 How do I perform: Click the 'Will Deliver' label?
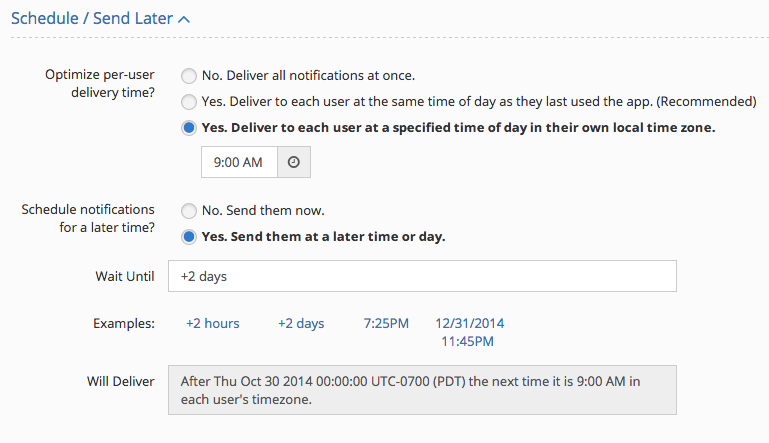121,381
